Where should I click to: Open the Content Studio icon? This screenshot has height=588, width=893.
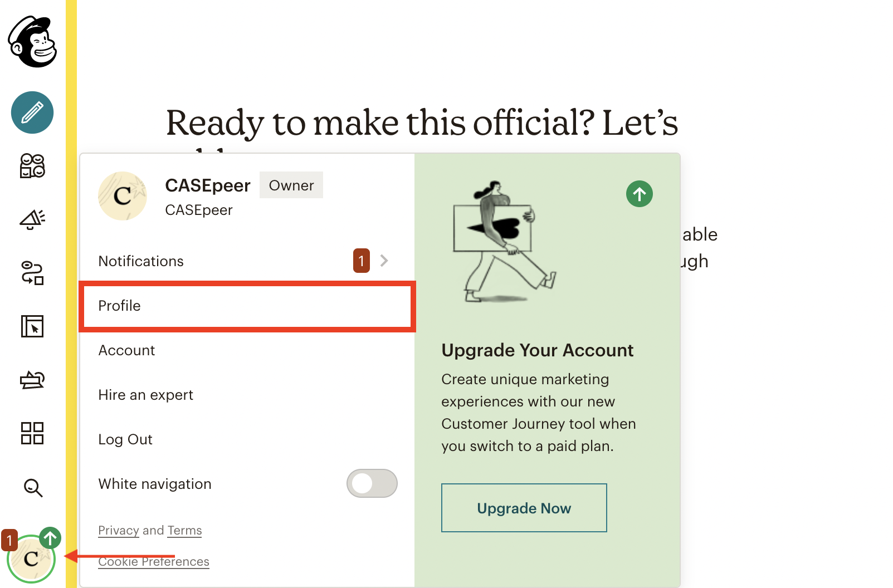pyautogui.click(x=32, y=380)
